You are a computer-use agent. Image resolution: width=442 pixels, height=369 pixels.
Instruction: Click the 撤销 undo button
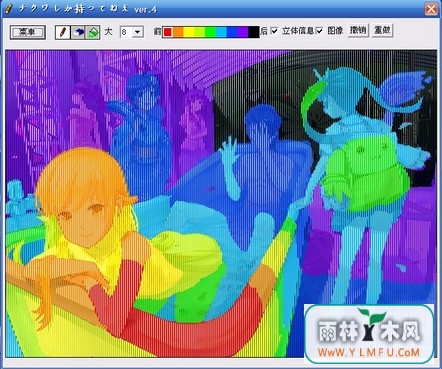pos(358,31)
